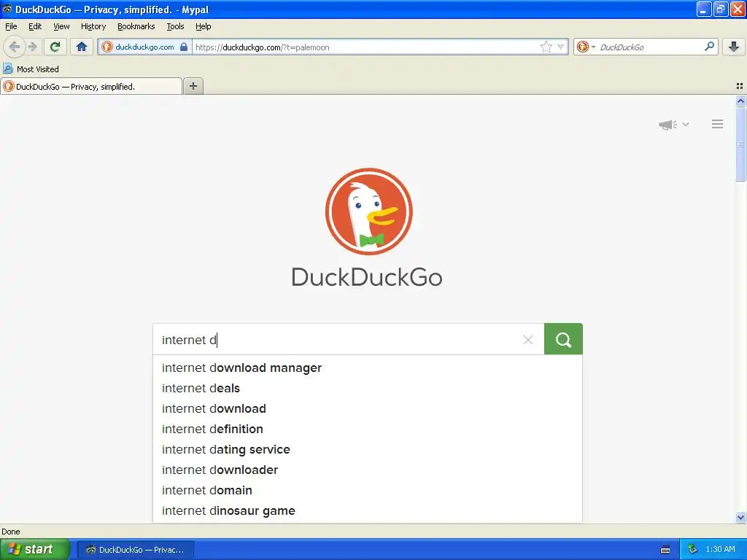747x560 pixels.
Task: Click the vertical scrollbar thumb
Action: (740, 144)
